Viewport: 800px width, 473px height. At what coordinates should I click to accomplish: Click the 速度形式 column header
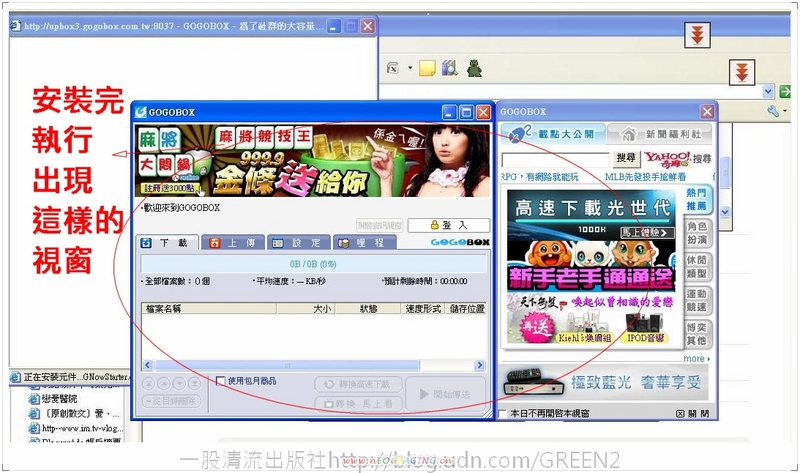click(x=422, y=308)
